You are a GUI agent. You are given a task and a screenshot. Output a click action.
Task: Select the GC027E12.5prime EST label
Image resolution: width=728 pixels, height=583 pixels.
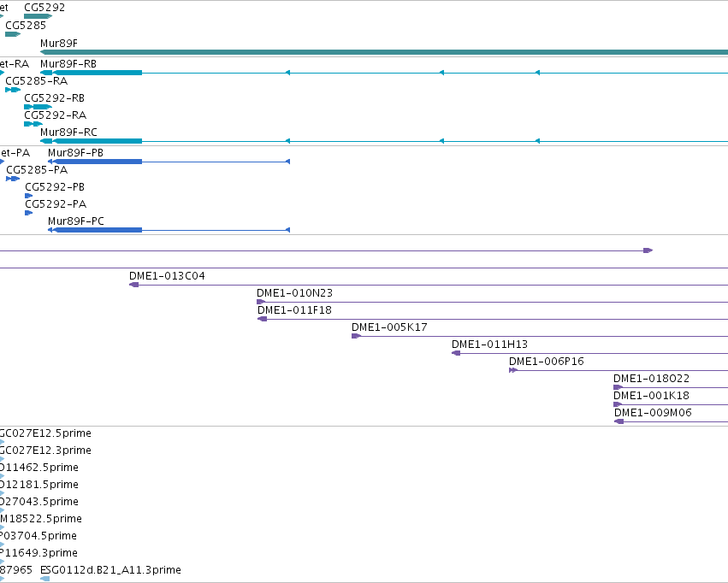click(45, 433)
